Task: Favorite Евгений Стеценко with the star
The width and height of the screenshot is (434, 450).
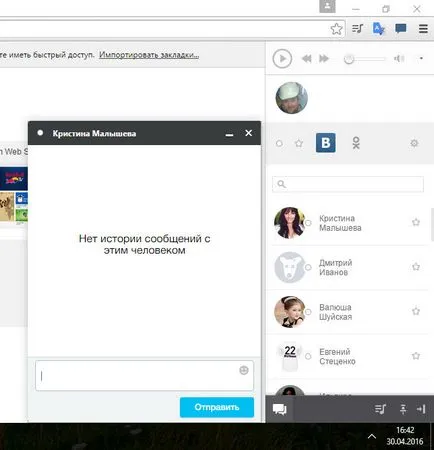Action: click(x=416, y=356)
